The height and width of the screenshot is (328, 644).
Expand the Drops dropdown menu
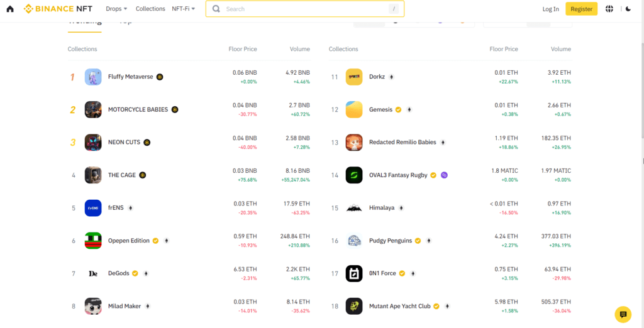pos(116,9)
